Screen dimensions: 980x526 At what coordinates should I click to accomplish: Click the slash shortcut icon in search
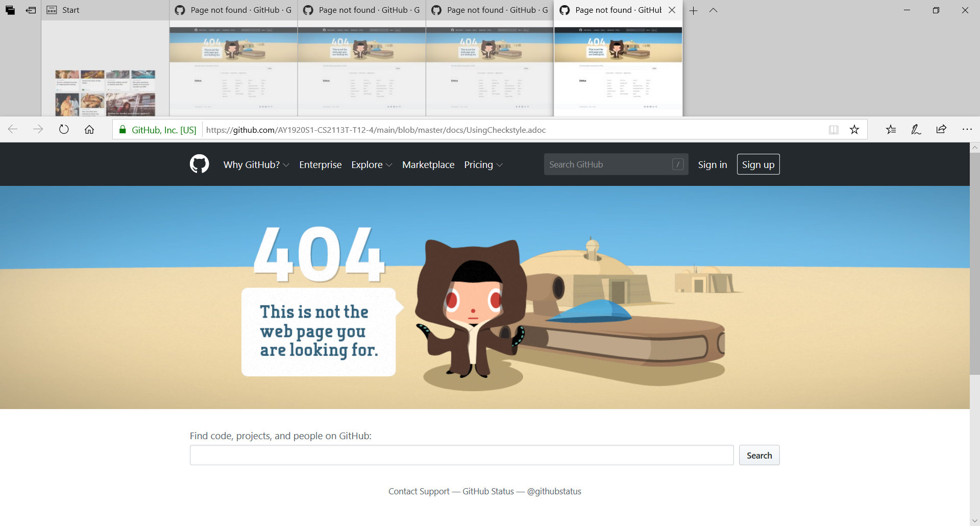[678, 164]
